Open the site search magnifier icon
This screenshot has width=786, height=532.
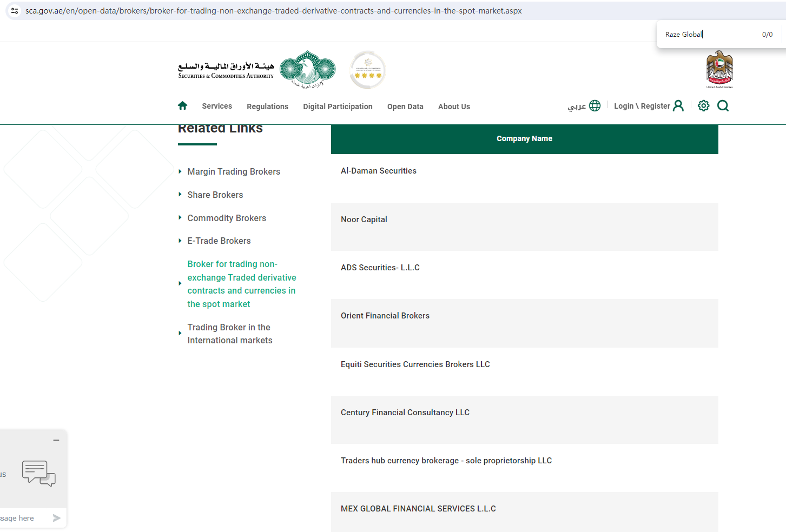723,106
